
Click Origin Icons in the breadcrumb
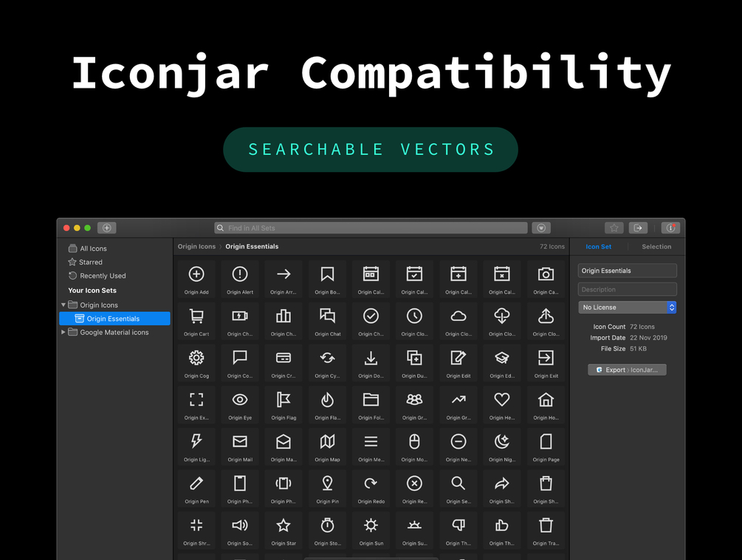(196, 246)
